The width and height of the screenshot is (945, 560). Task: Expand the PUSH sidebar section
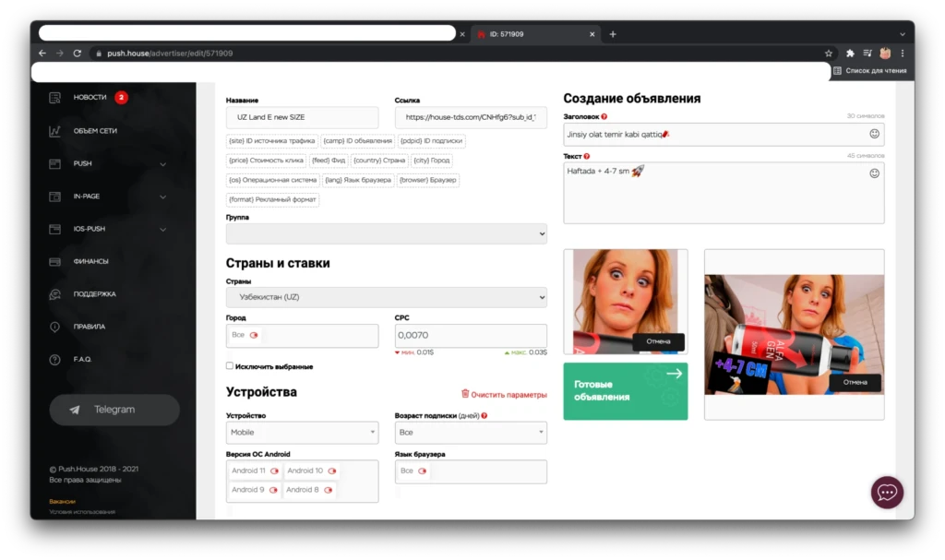108,164
